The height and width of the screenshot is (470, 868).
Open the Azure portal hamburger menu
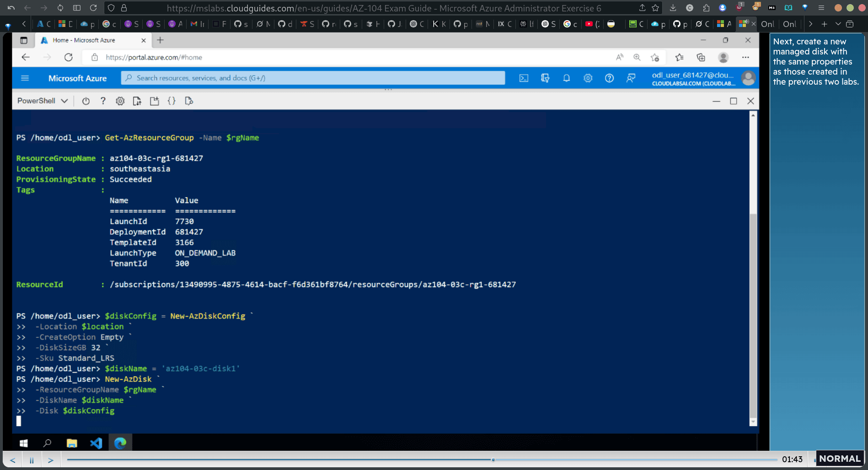coord(25,78)
